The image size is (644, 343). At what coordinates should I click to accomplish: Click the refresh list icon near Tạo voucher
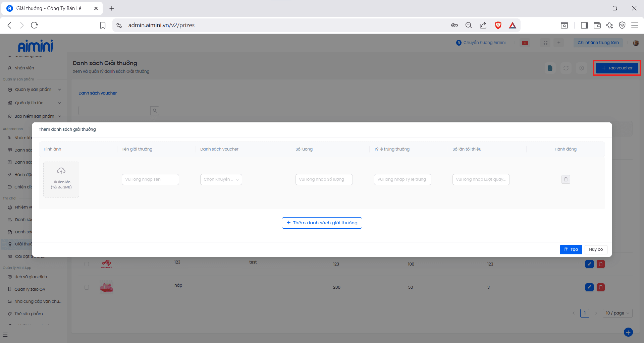[x=566, y=68]
